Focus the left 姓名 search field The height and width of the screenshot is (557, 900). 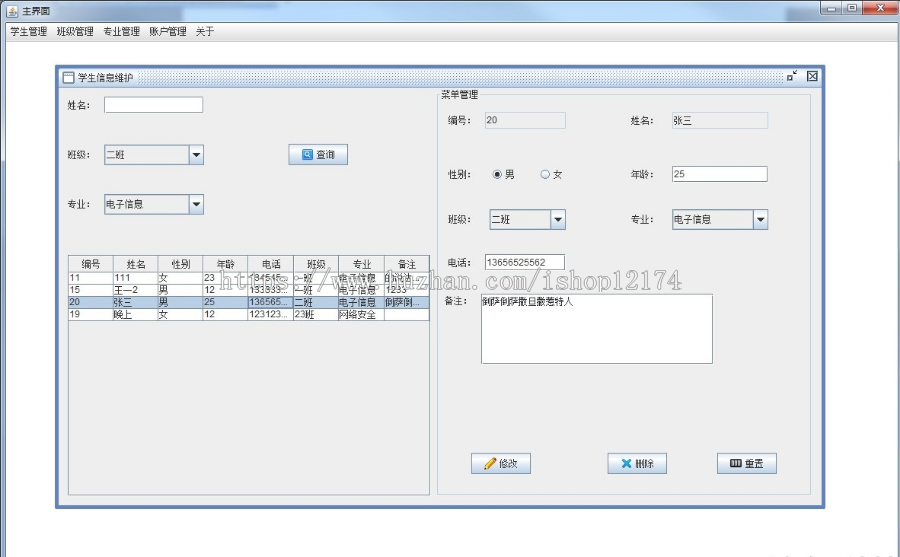153,105
